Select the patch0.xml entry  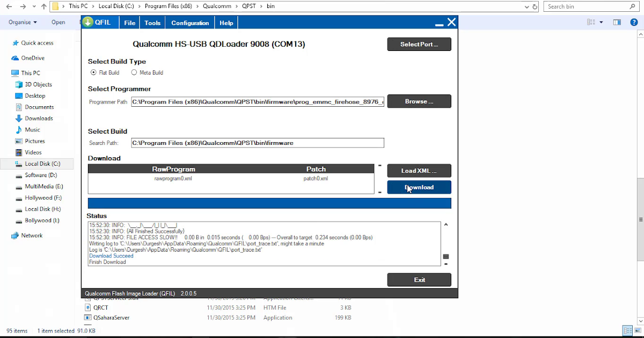[316, 178]
